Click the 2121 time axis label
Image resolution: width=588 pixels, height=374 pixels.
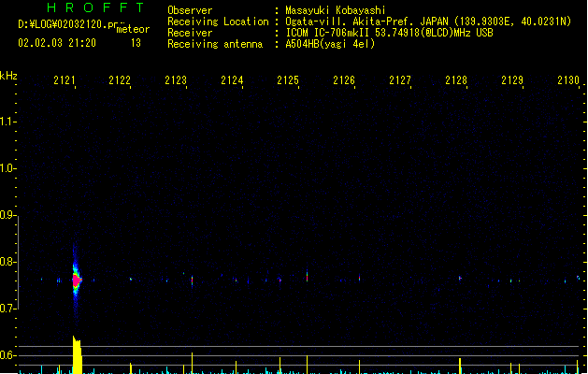pos(65,80)
